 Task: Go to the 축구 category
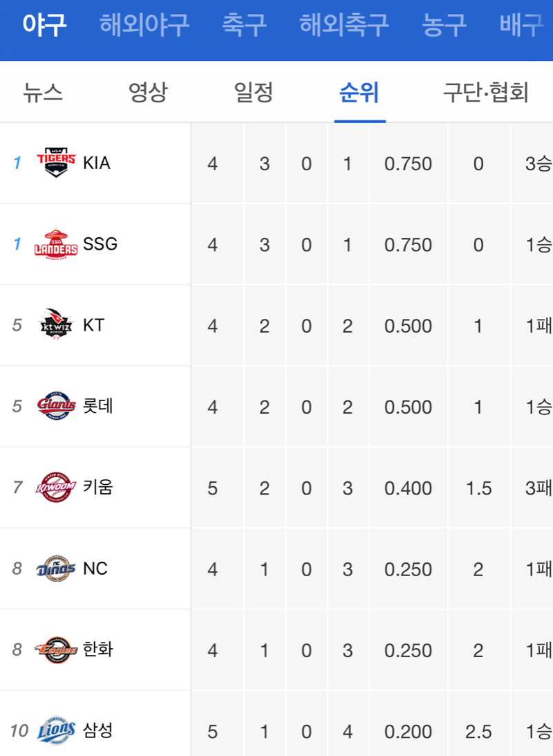point(244,24)
